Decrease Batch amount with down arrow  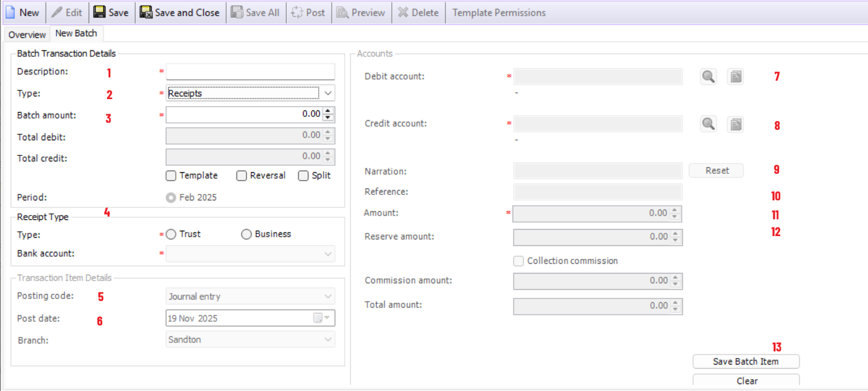(328, 118)
